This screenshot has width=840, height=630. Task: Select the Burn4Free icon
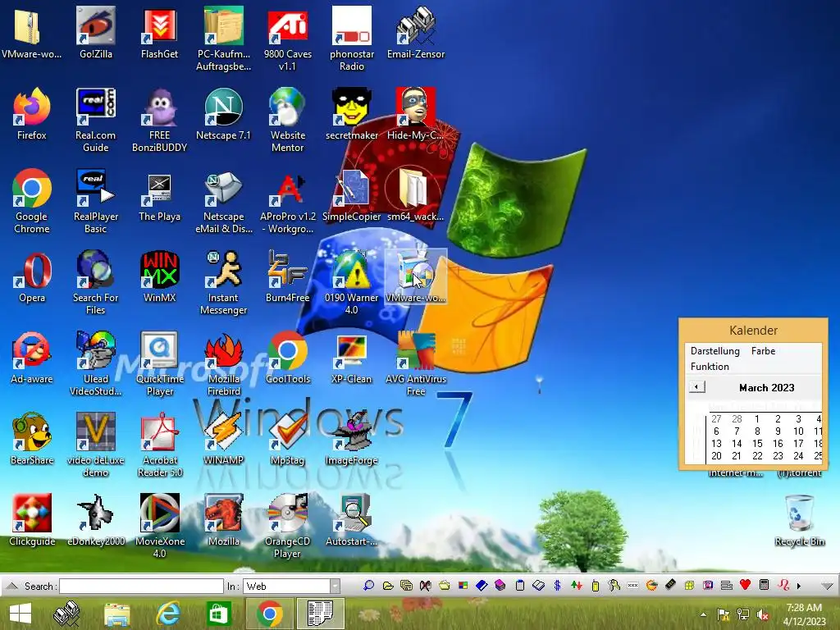pos(288,276)
